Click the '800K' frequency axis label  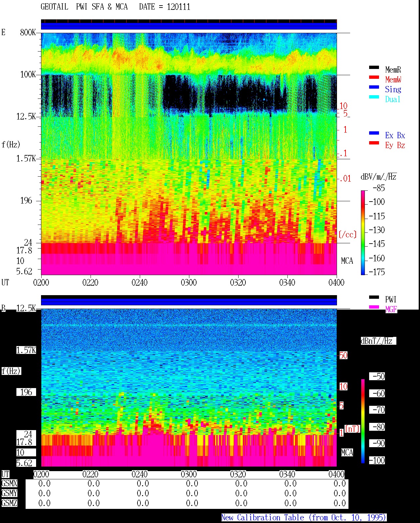pyautogui.click(x=28, y=32)
